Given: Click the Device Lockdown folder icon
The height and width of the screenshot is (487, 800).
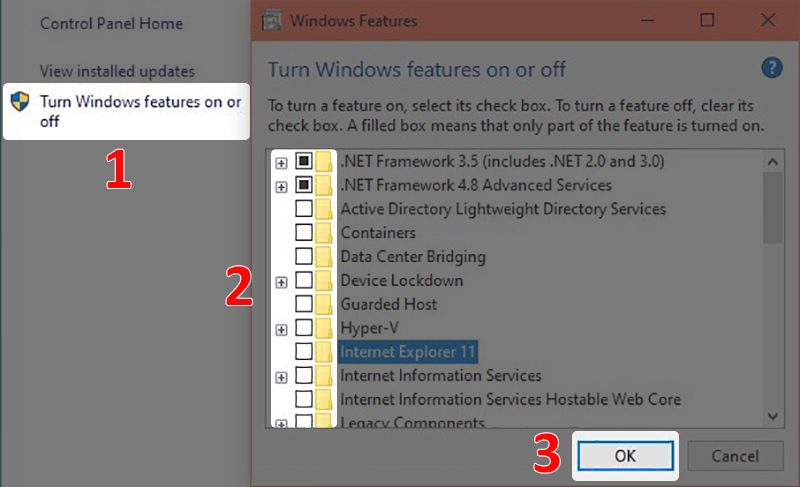Looking at the screenshot, I should tap(324, 281).
